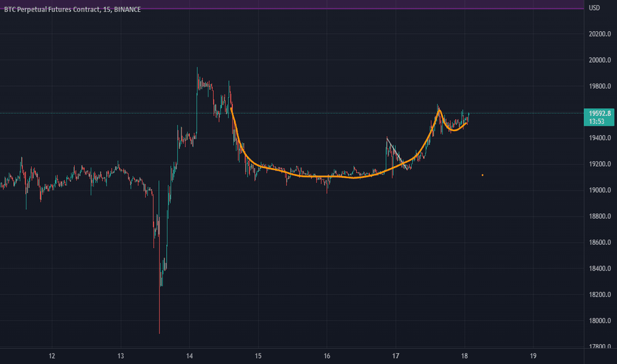The width and height of the screenshot is (617, 364).
Task: Click the 19400.0 price axis label
Action: pos(600,138)
